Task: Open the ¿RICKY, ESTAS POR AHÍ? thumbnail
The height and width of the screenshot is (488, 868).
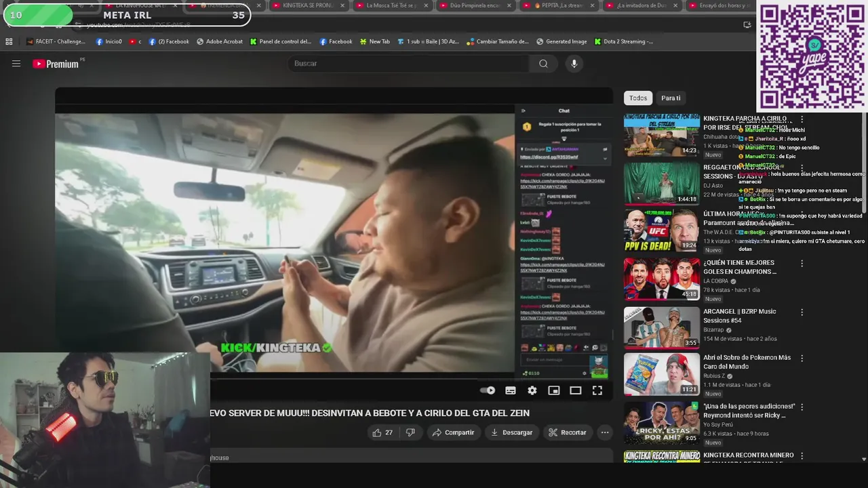Action: coord(661,423)
